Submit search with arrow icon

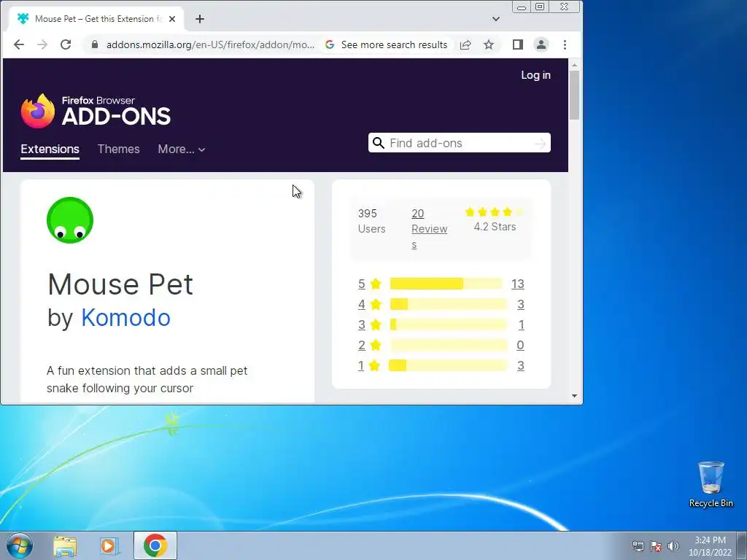click(541, 144)
